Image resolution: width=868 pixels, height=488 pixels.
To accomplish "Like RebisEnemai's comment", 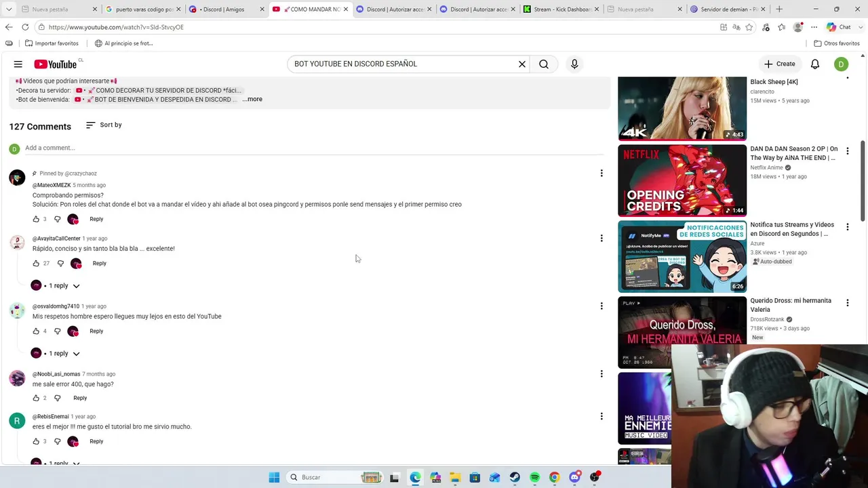I will 36,441.
